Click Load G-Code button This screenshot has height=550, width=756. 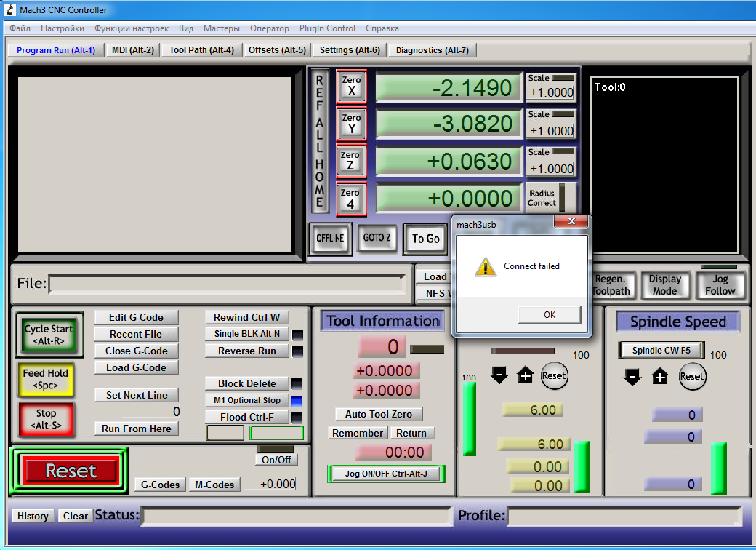point(136,367)
